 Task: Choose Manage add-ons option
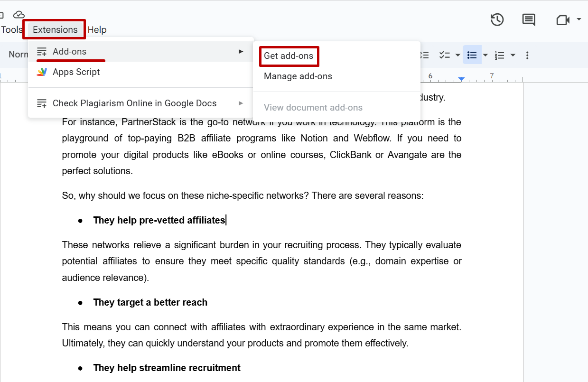[x=298, y=76]
